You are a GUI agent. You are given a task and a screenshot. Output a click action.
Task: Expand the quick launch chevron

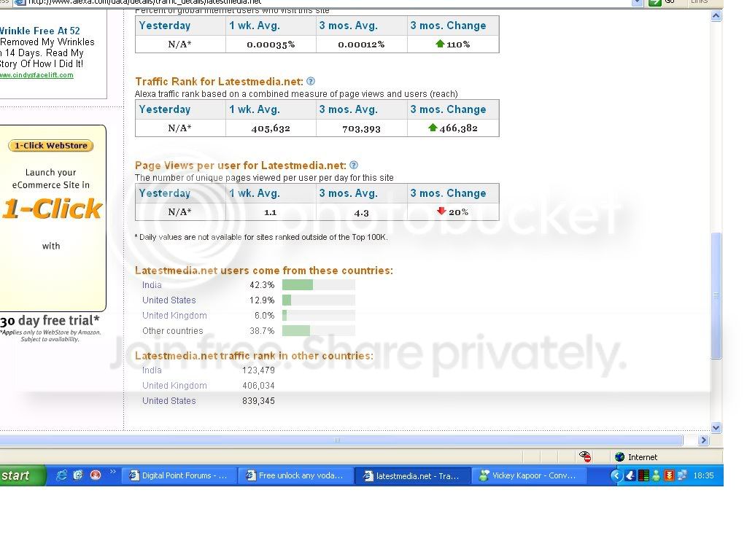[x=113, y=472]
